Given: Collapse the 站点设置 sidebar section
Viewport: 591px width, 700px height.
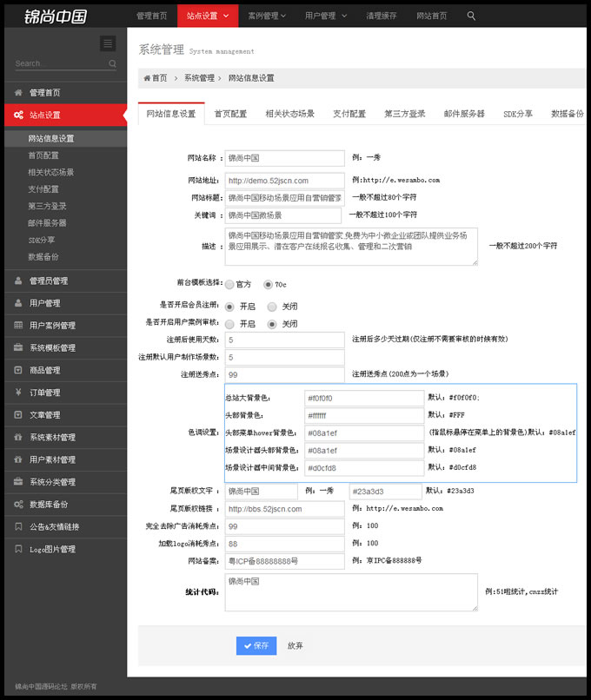Looking at the screenshot, I should (x=63, y=115).
